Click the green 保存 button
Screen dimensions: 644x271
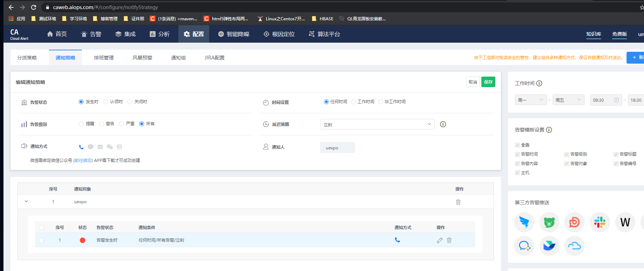488,82
